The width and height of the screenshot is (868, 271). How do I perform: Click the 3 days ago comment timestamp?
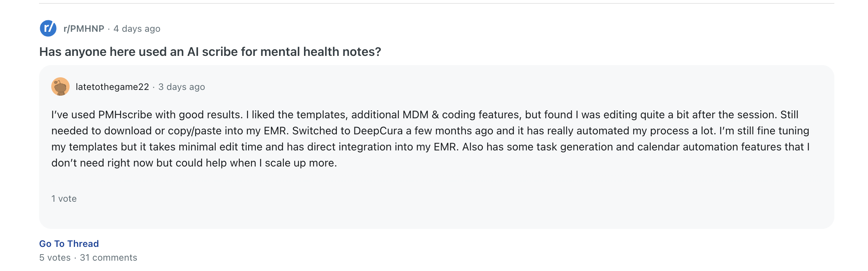(181, 87)
